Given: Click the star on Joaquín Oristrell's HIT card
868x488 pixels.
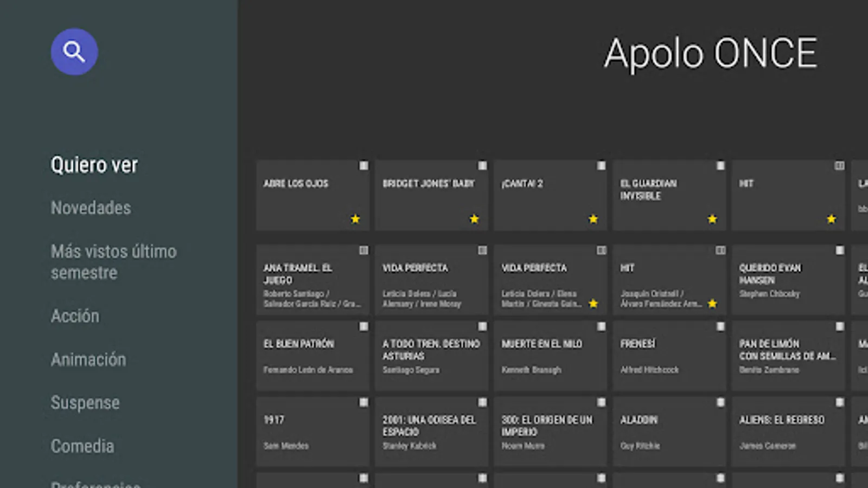Looking at the screenshot, I should 712,304.
